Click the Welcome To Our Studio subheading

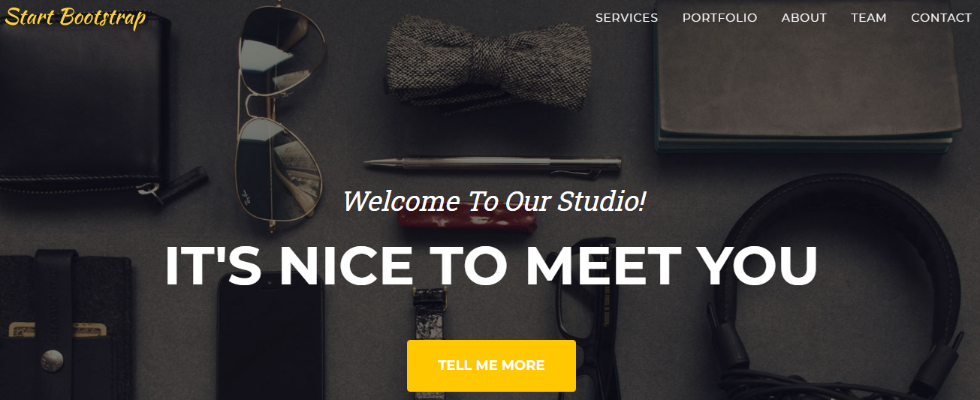click(494, 201)
